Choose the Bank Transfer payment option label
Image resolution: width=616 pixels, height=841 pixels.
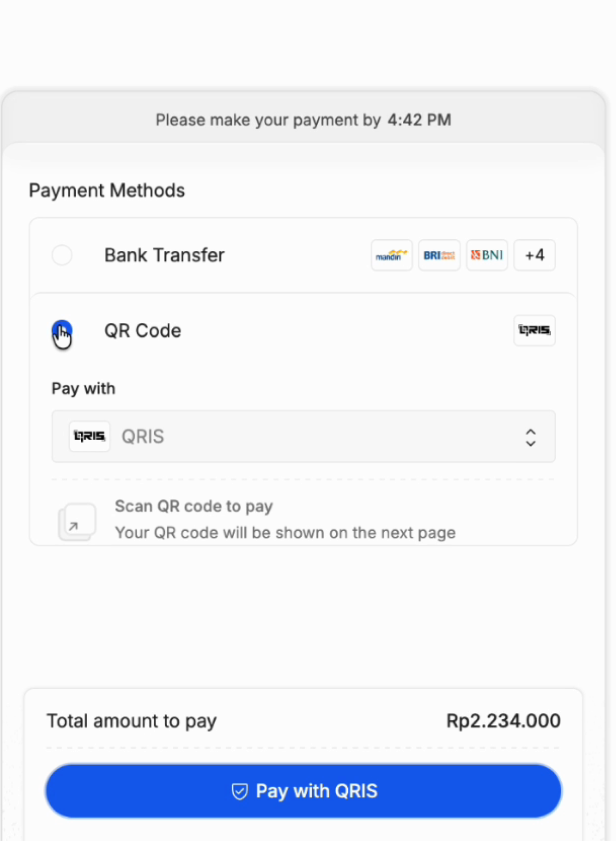click(x=164, y=255)
